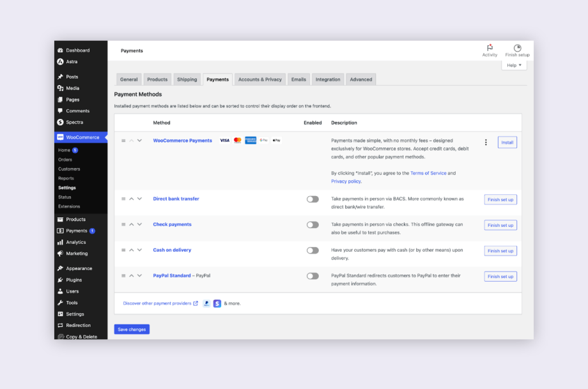Click Finish set up for PayPal Standard
The image size is (588, 389).
[x=500, y=277]
